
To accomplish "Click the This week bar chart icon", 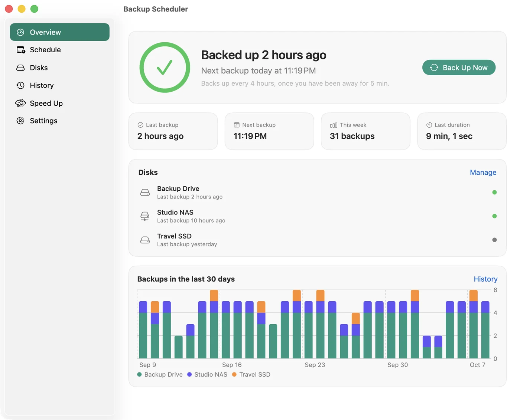I will coord(334,125).
